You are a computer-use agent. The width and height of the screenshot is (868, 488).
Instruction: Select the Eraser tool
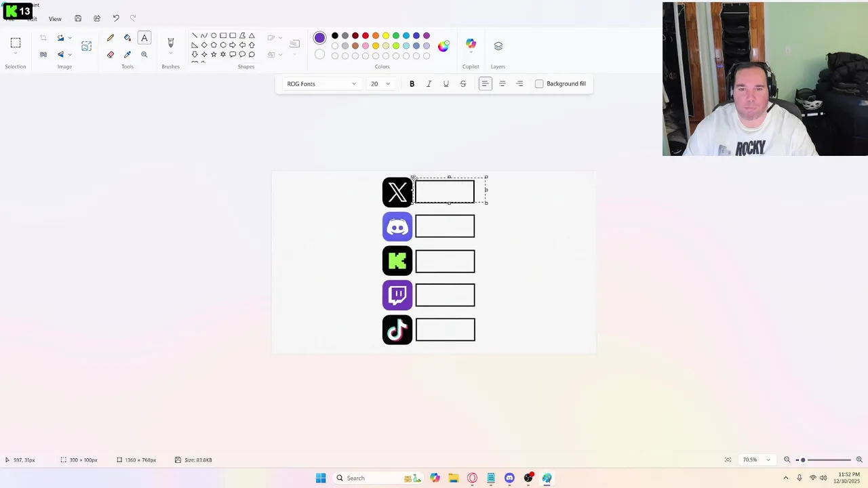coord(111,54)
